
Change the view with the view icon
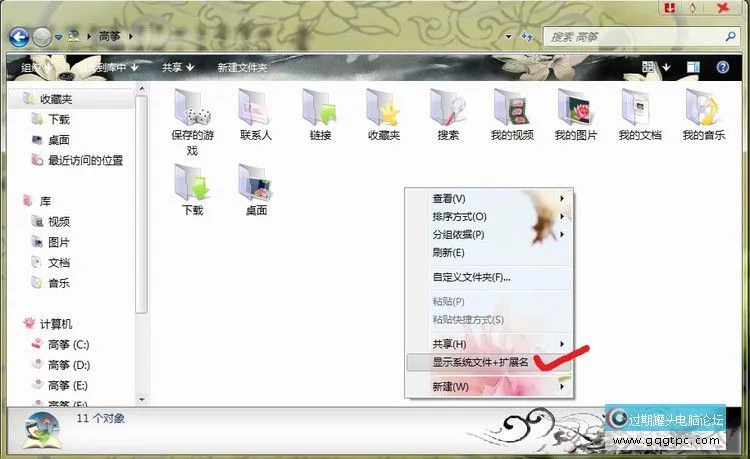click(648, 67)
